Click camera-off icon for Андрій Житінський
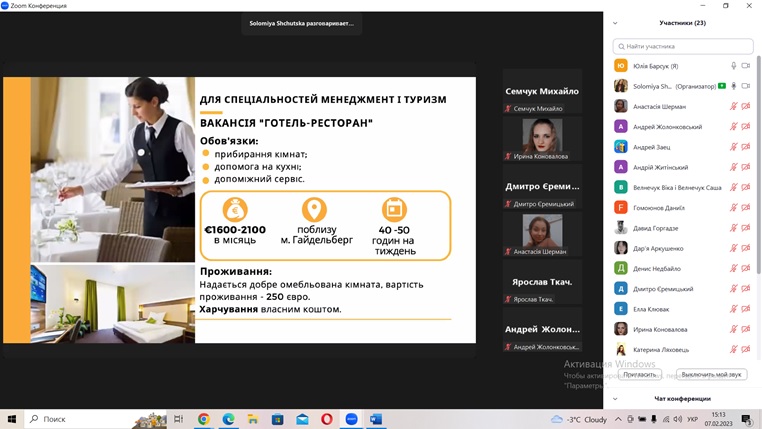This screenshot has width=762, height=429. (746, 167)
